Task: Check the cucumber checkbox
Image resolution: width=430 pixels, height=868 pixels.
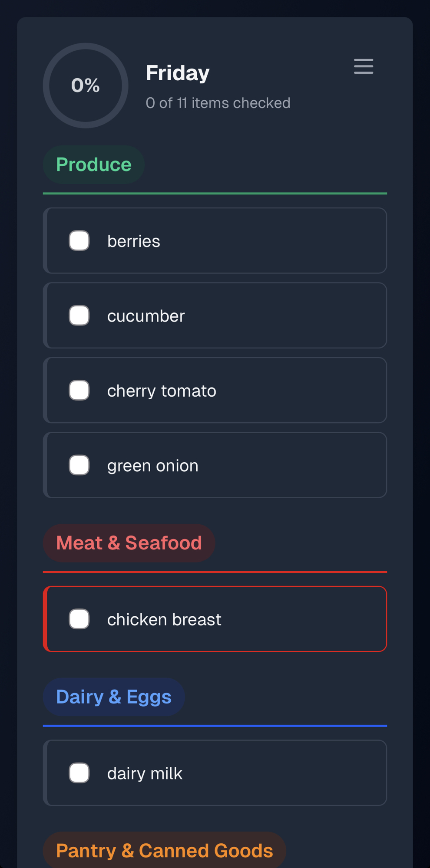Action: tap(79, 316)
